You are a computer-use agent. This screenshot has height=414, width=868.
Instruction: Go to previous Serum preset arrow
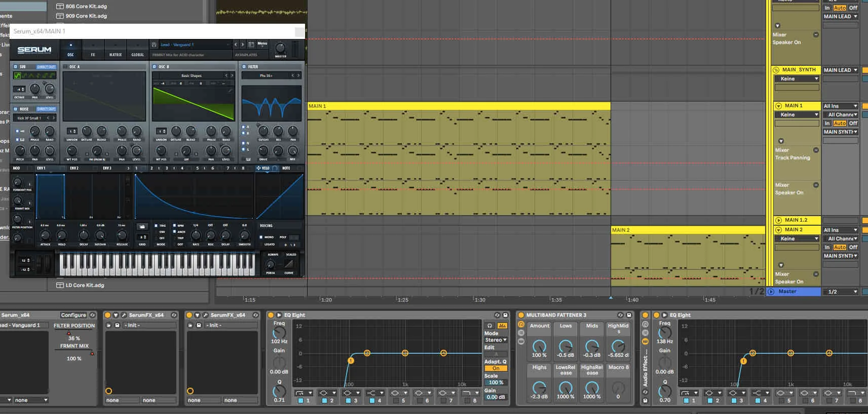pos(236,45)
